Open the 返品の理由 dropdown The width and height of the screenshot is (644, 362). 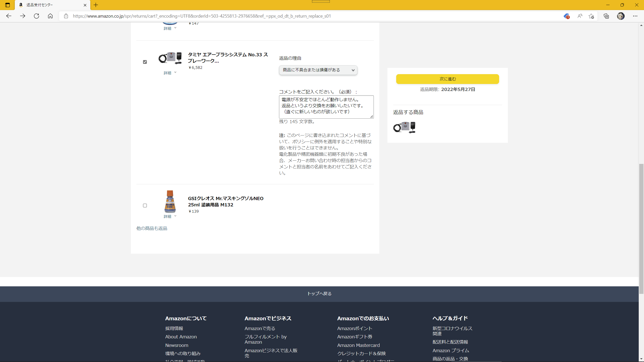[318, 70]
